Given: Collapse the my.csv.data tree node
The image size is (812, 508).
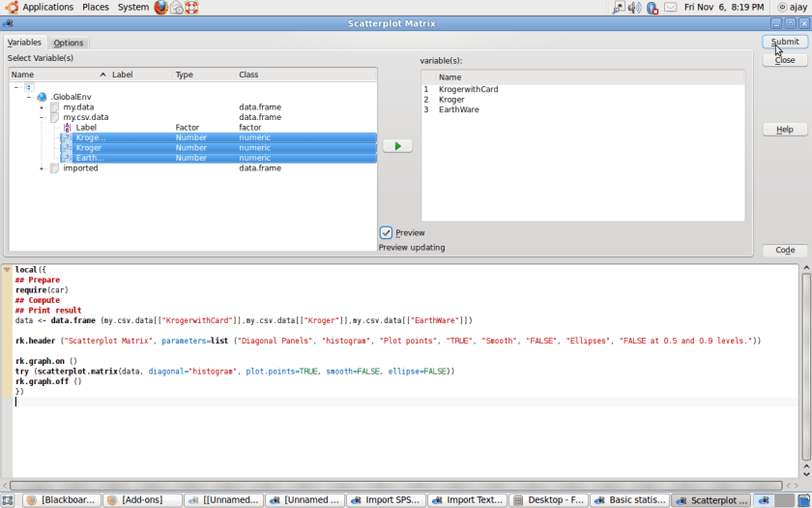Looking at the screenshot, I should tap(42, 117).
